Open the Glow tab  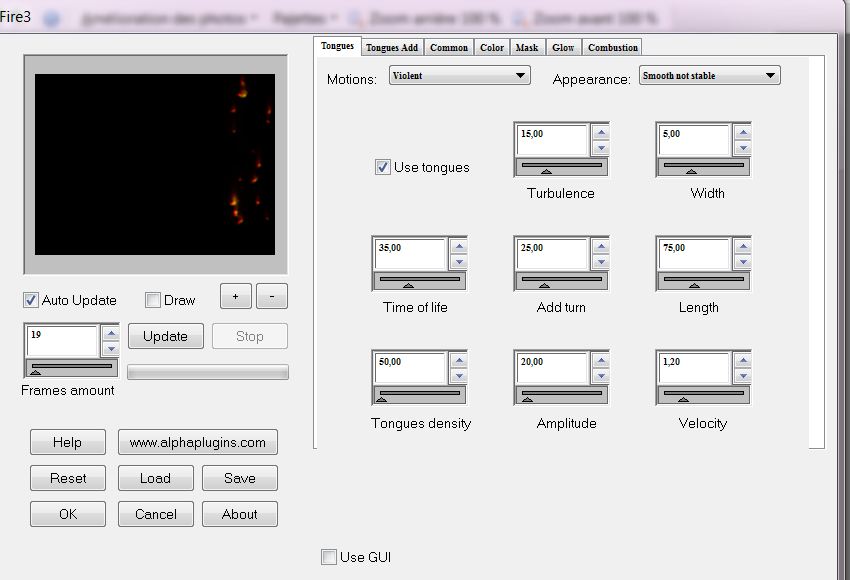pyautogui.click(x=563, y=48)
